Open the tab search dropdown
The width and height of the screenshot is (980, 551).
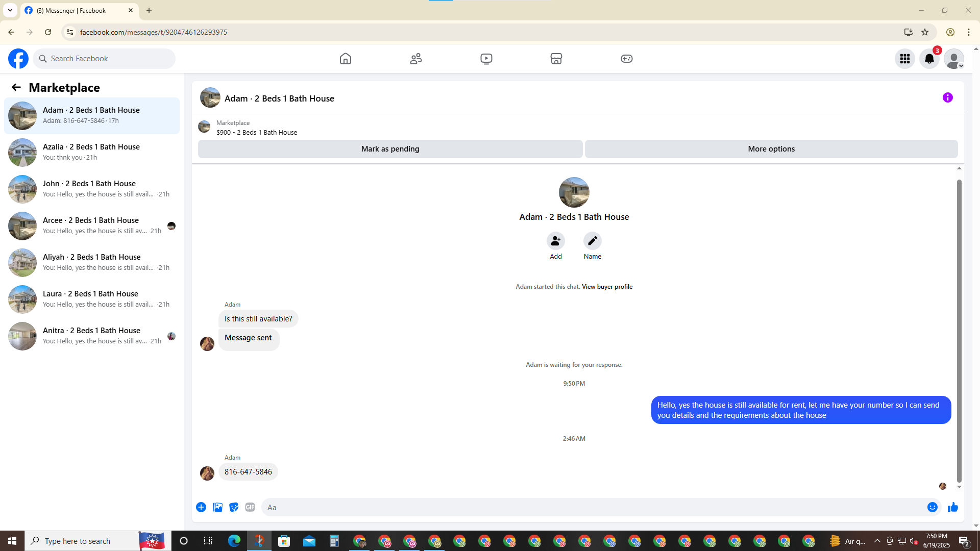pyautogui.click(x=10, y=10)
